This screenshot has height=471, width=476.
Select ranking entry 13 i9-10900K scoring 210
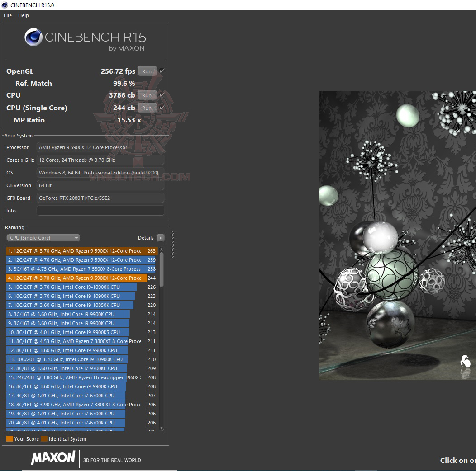81,359
